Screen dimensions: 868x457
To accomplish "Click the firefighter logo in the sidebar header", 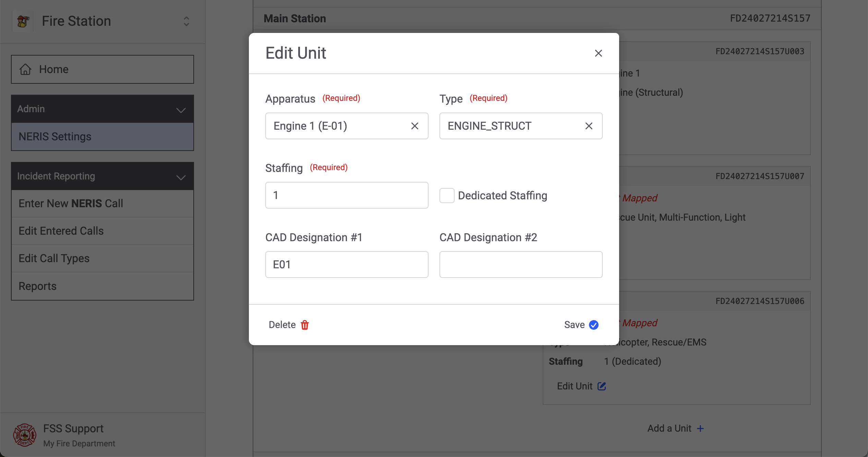I will 23,21.
